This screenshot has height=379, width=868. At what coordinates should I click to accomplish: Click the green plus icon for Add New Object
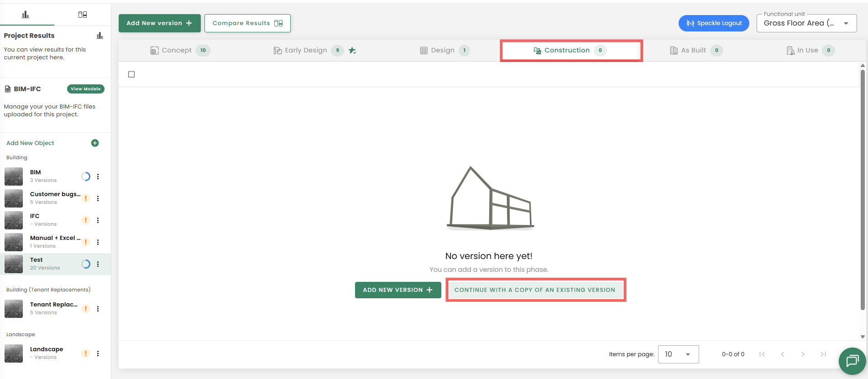[x=95, y=143]
